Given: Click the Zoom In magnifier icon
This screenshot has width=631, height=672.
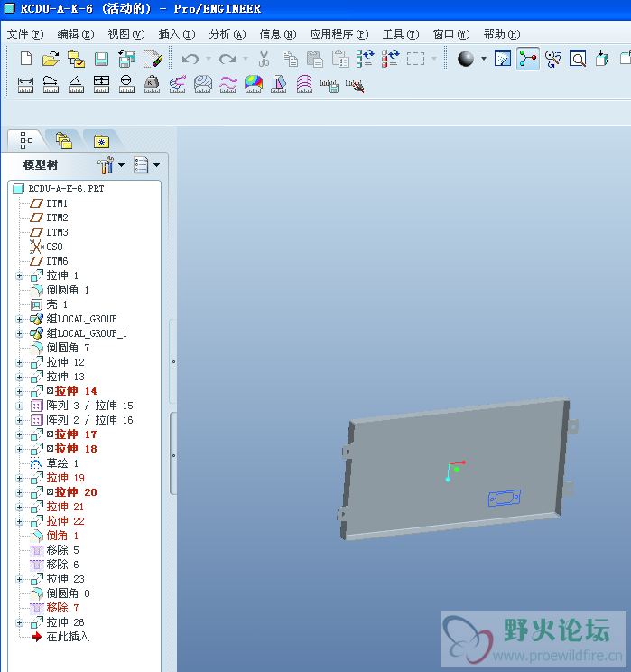Looking at the screenshot, I should pos(578,59).
